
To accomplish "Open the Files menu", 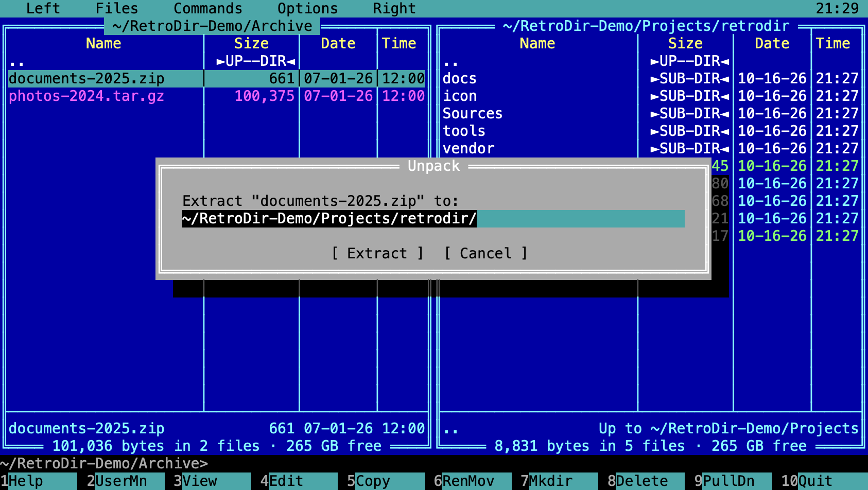I will [x=117, y=8].
